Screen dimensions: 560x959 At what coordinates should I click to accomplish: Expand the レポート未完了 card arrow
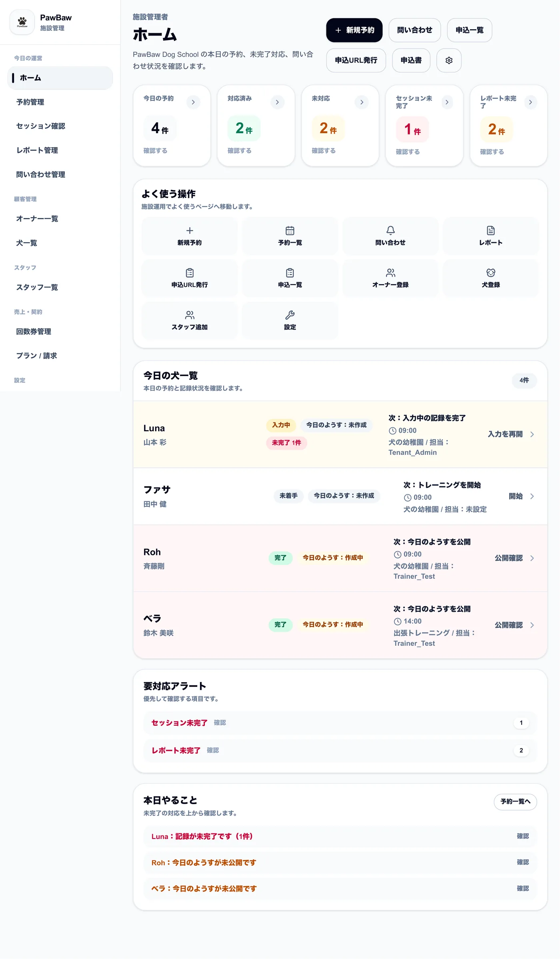click(x=530, y=102)
